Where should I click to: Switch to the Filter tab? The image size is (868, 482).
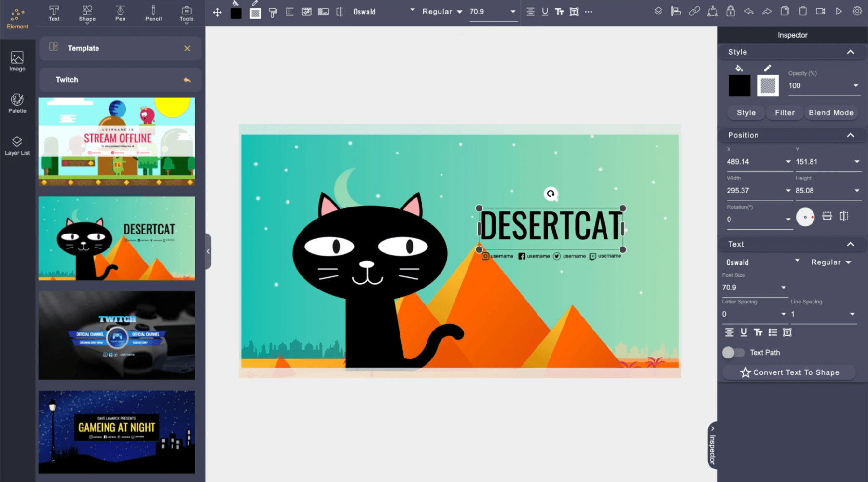click(x=784, y=112)
